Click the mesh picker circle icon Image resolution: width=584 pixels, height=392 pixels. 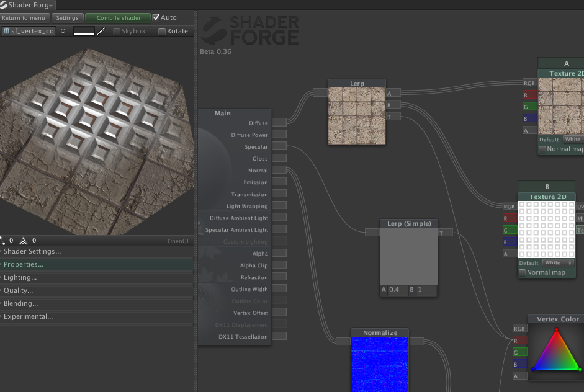[x=63, y=31]
